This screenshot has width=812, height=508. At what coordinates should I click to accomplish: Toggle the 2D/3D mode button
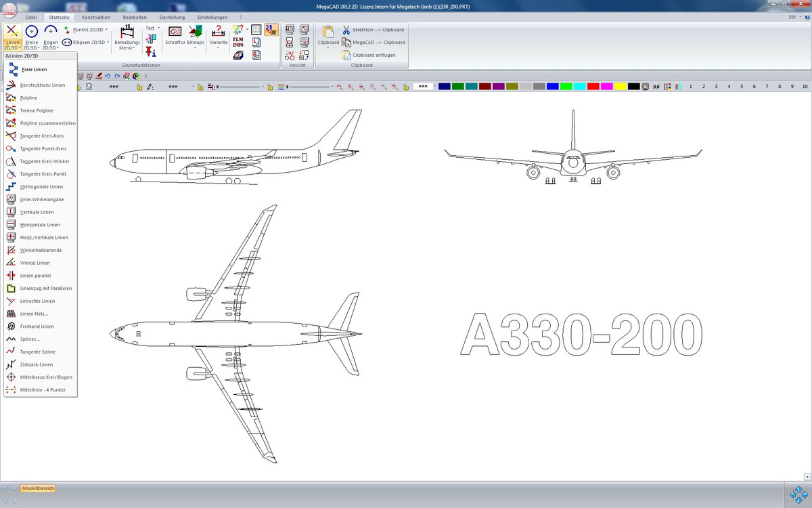[x=270, y=29]
